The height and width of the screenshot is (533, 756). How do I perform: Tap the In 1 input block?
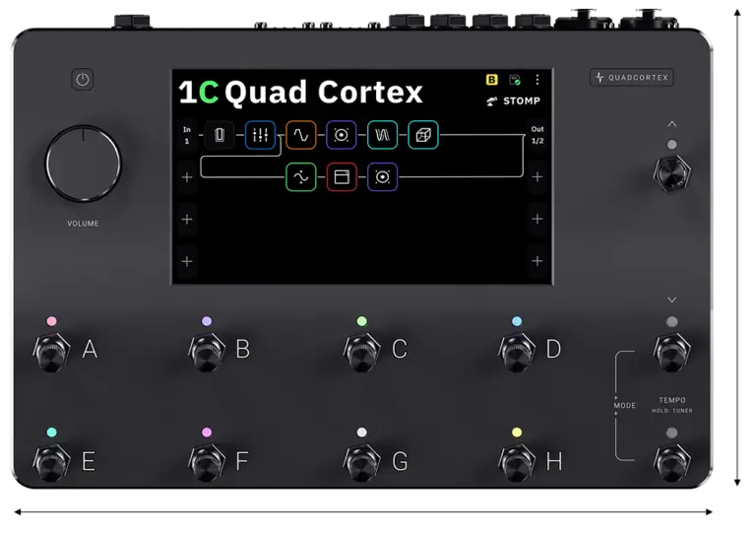click(x=187, y=135)
